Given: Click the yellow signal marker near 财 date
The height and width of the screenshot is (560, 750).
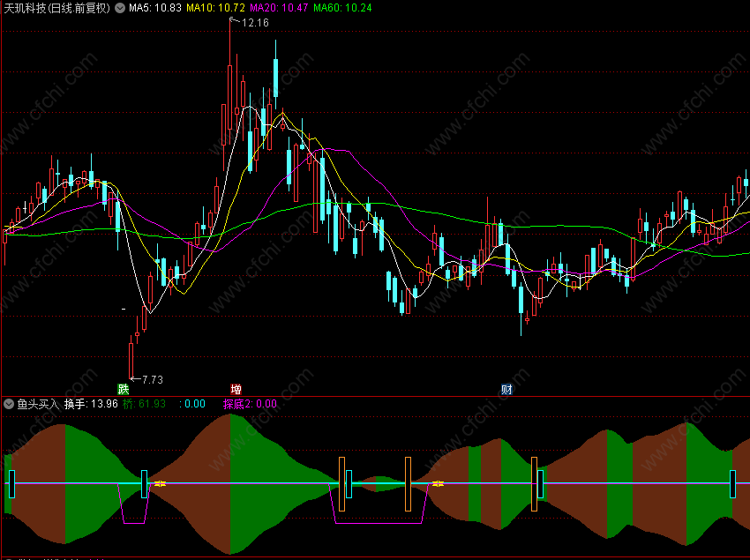Looking at the screenshot, I should point(439,484).
